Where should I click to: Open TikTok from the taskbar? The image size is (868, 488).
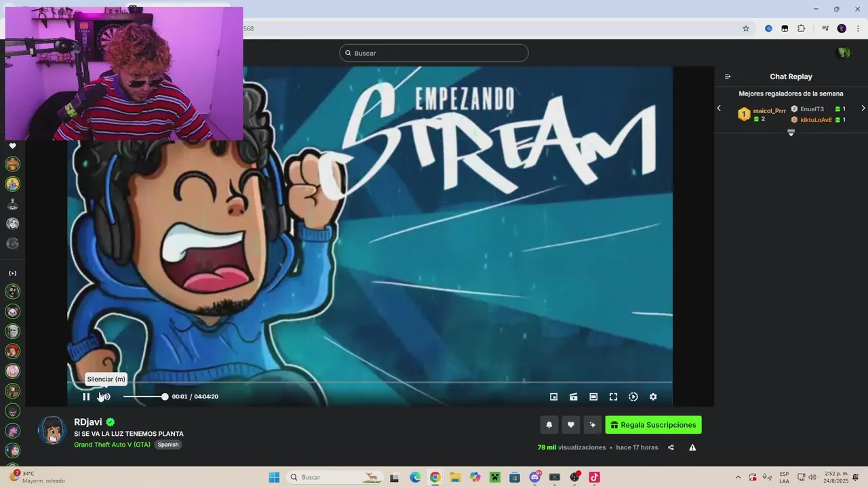(x=595, y=477)
